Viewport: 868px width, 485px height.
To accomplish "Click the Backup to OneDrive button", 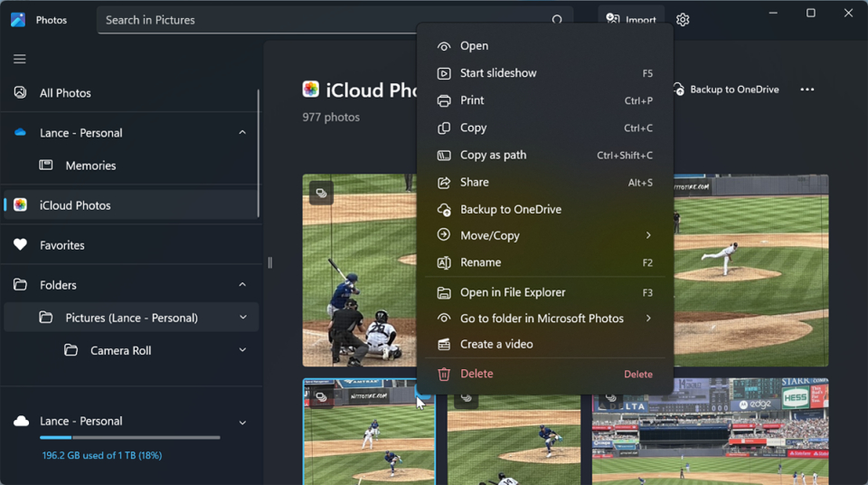I will 726,90.
